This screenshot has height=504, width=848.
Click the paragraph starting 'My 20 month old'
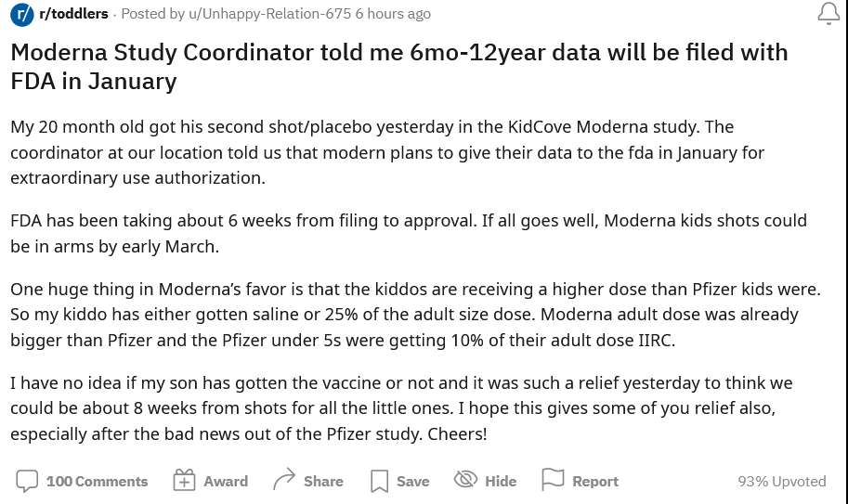pos(387,152)
